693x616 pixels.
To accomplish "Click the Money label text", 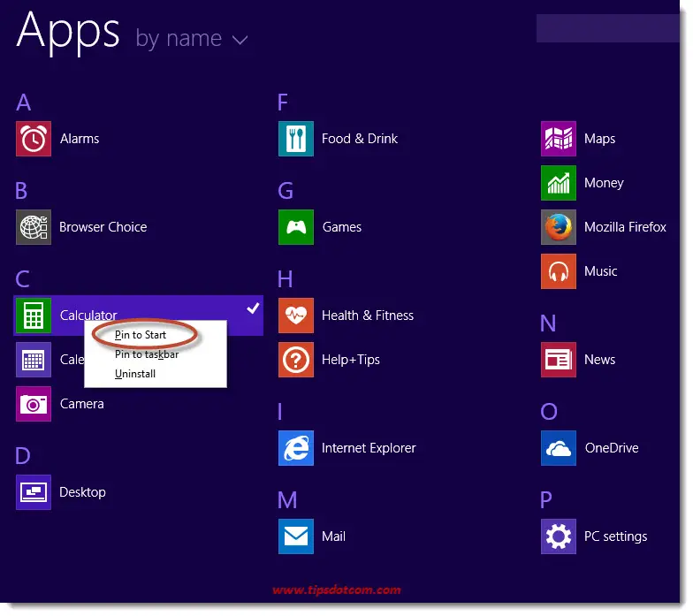I will (x=605, y=183).
